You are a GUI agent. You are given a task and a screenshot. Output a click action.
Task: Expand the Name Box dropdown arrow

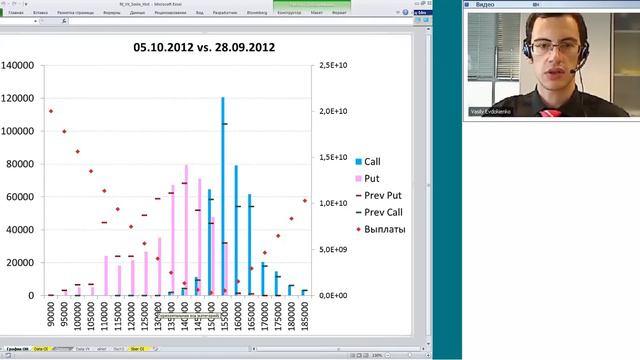35,21
